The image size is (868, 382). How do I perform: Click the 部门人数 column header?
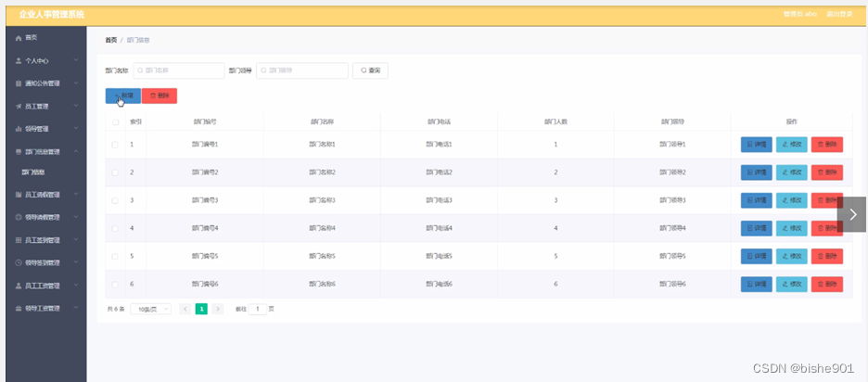(x=555, y=122)
